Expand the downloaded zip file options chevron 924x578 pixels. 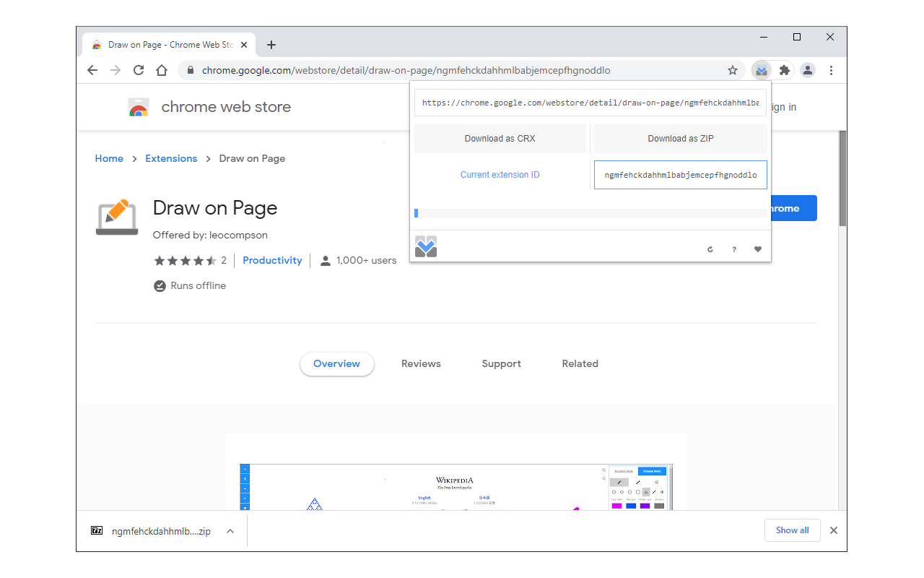pos(230,530)
